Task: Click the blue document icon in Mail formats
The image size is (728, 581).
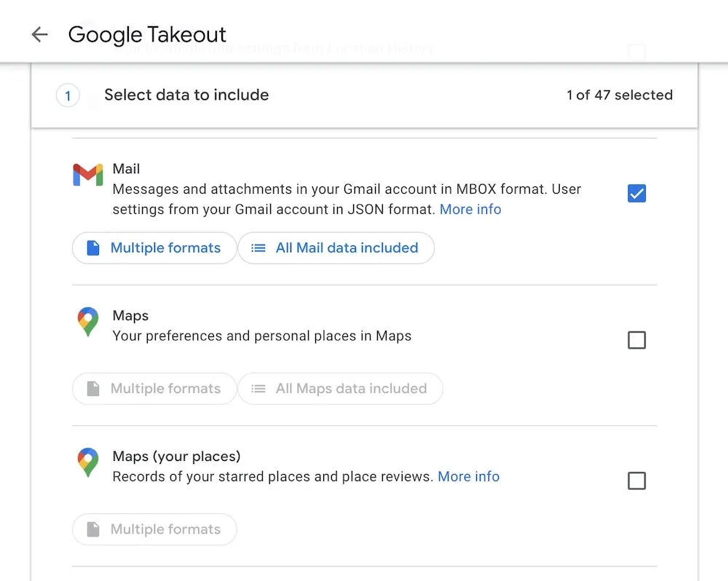Action: click(x=93, y=248)
